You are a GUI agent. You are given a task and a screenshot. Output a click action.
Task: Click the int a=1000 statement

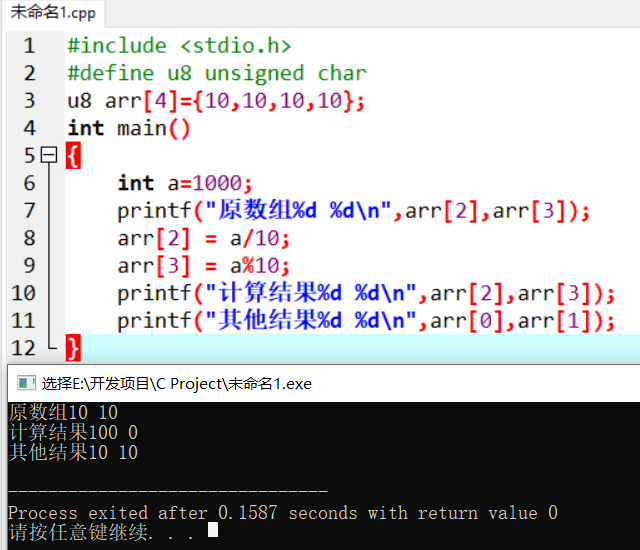click(185, 184)
